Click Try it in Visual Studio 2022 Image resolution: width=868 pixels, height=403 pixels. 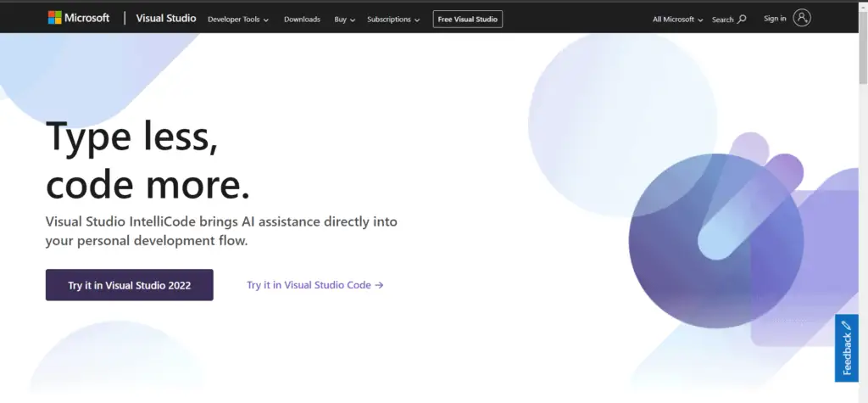pos(129,285)
